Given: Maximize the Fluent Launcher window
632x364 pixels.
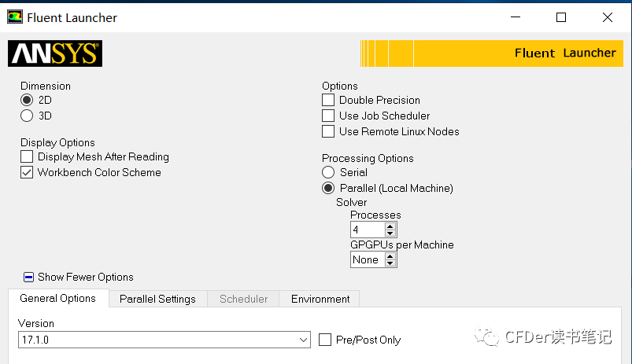Looking at the screenshot, I should 561,17.
